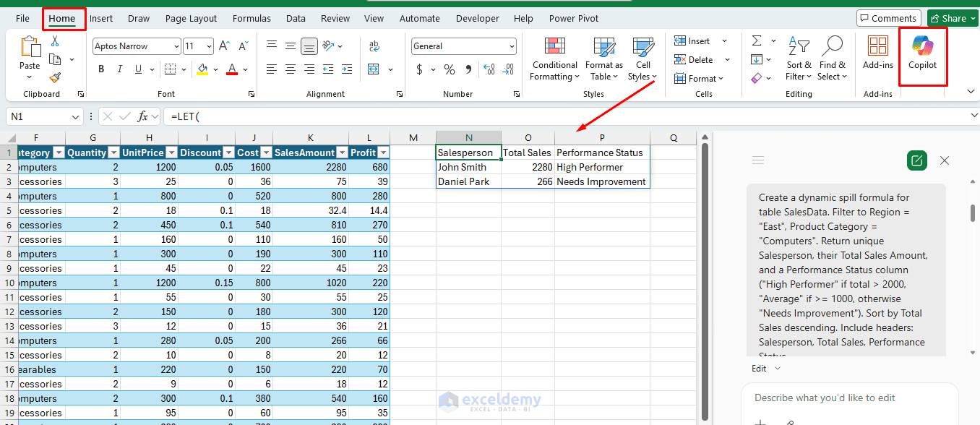
Task: Click the Share button
Action: click(x=954, y=18)
